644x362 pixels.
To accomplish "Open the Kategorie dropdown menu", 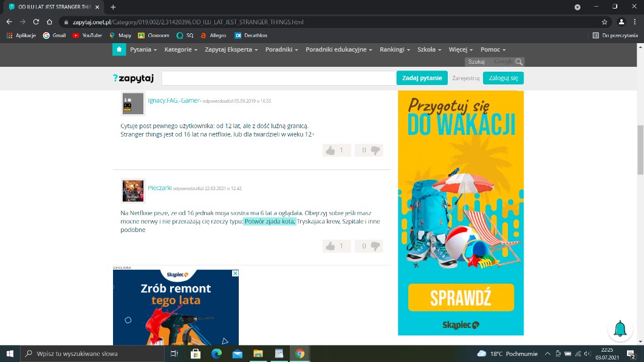I will [180, 50].
